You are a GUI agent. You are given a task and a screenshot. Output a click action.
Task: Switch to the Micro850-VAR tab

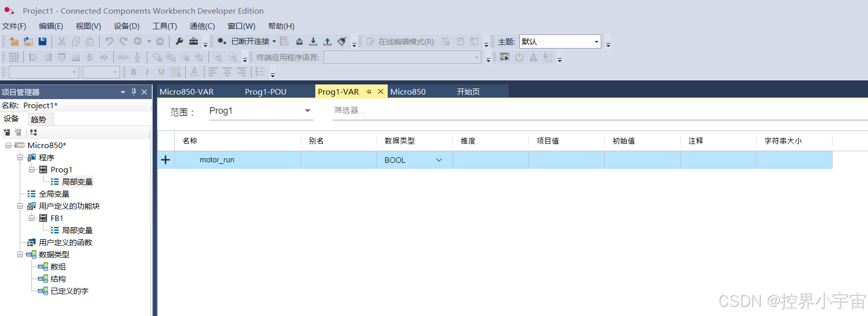(x=187, y=92)
